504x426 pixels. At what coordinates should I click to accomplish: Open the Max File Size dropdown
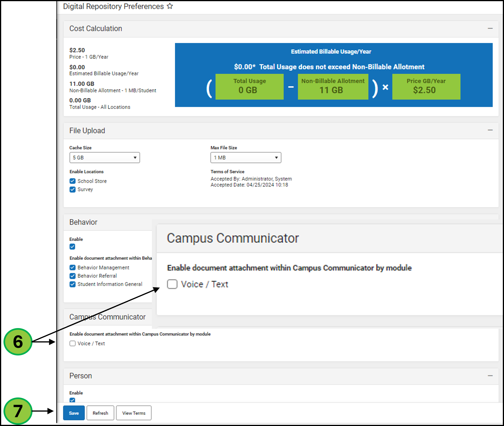(x=245, y=158)
